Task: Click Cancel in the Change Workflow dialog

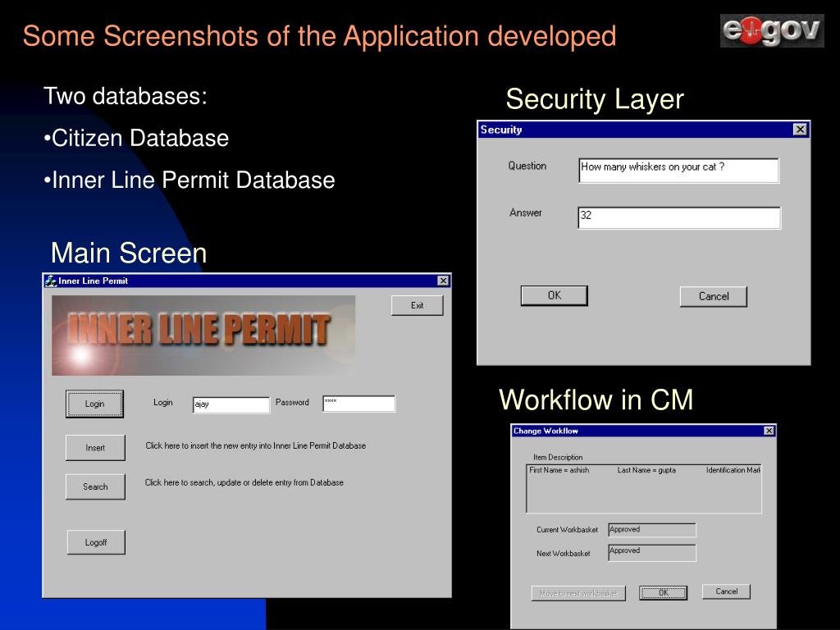Action: [x=727, y=591]
